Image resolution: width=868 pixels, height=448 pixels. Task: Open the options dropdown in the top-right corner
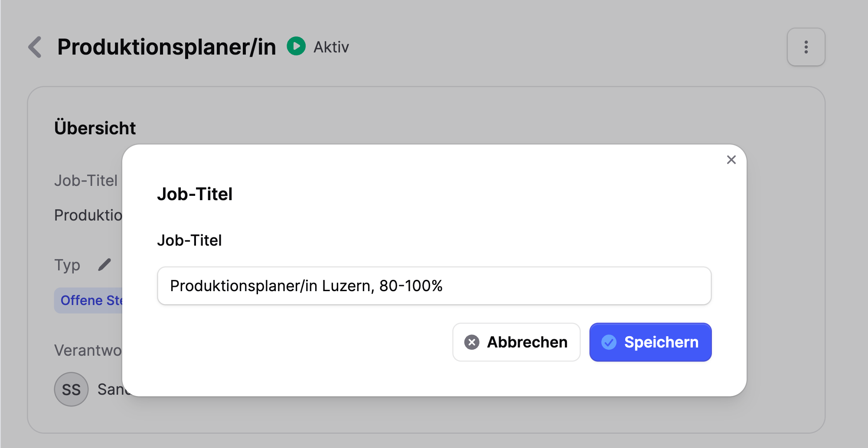coord(806,47)
